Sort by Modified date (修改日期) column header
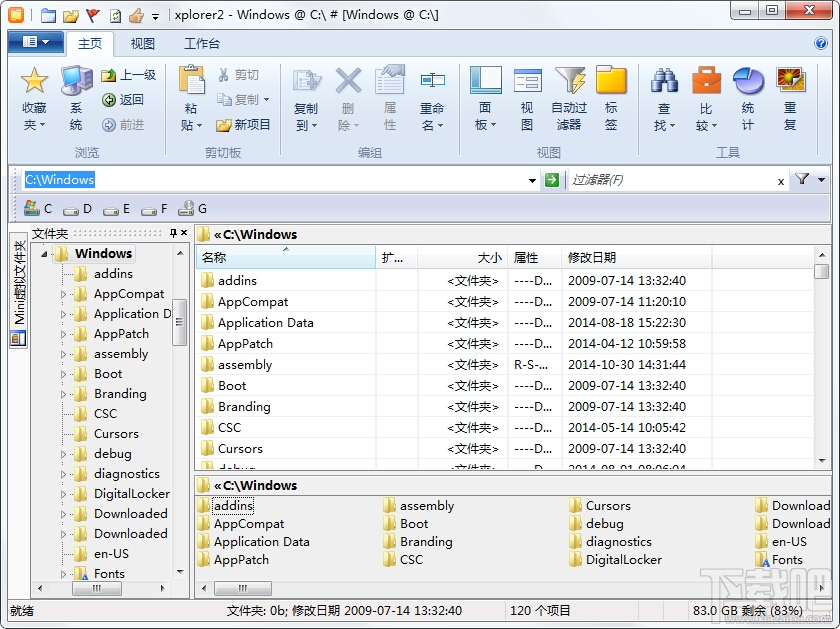The height and width of the screenshot is (629, 840). pyautogui.click(x=636, y=257)
